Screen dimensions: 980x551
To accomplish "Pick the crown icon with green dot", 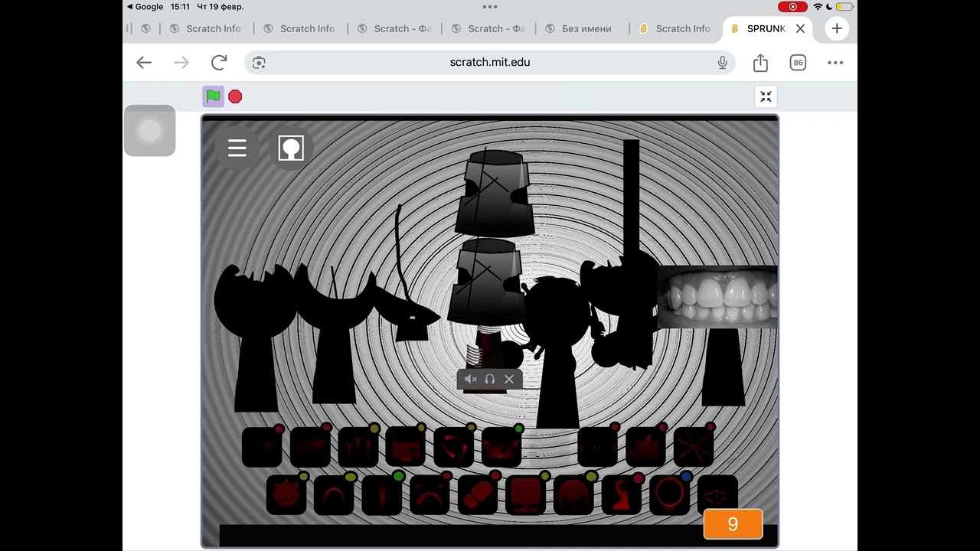I will (501, 447).
